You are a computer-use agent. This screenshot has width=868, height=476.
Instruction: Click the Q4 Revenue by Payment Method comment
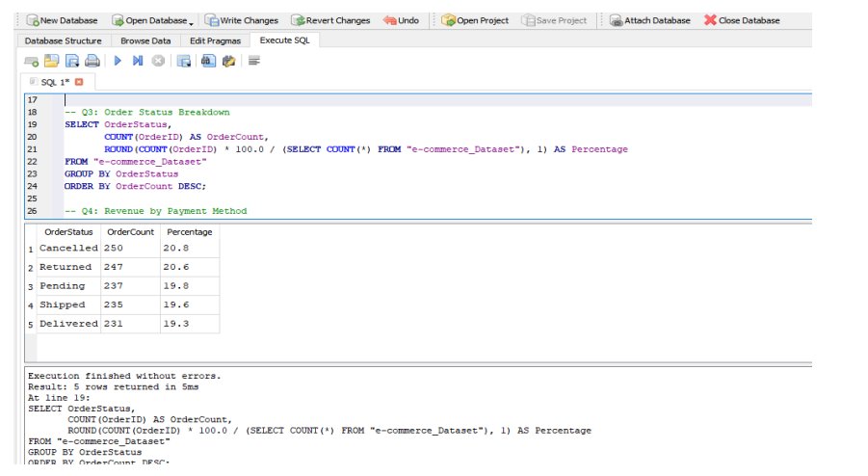(x=155, y=211)
